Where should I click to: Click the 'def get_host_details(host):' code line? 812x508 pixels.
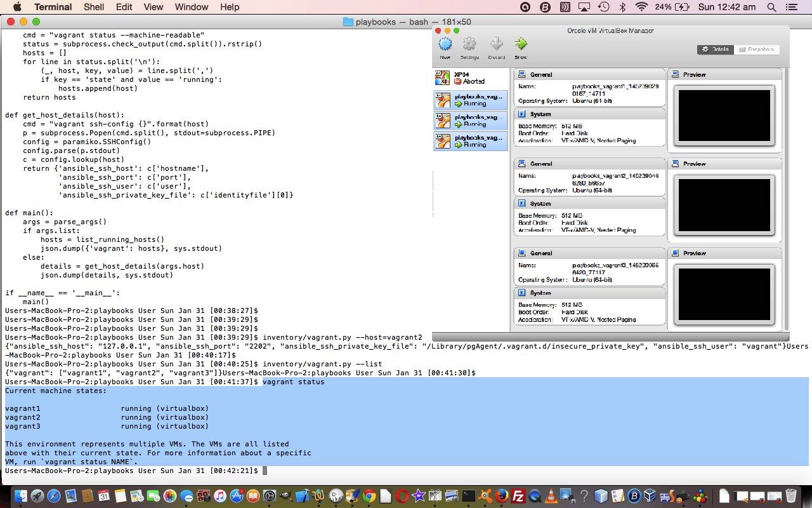(x=65, y=115)
